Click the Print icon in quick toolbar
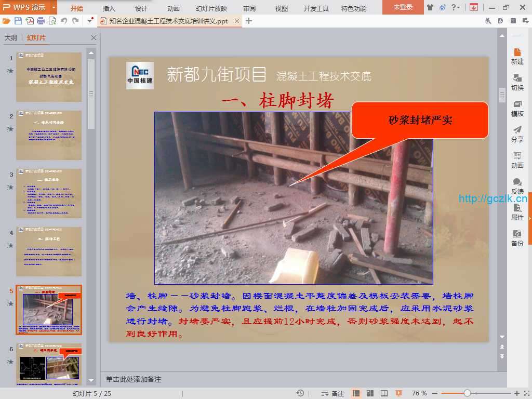Viewport: 532px width, 399px height. tap(41, 21)
